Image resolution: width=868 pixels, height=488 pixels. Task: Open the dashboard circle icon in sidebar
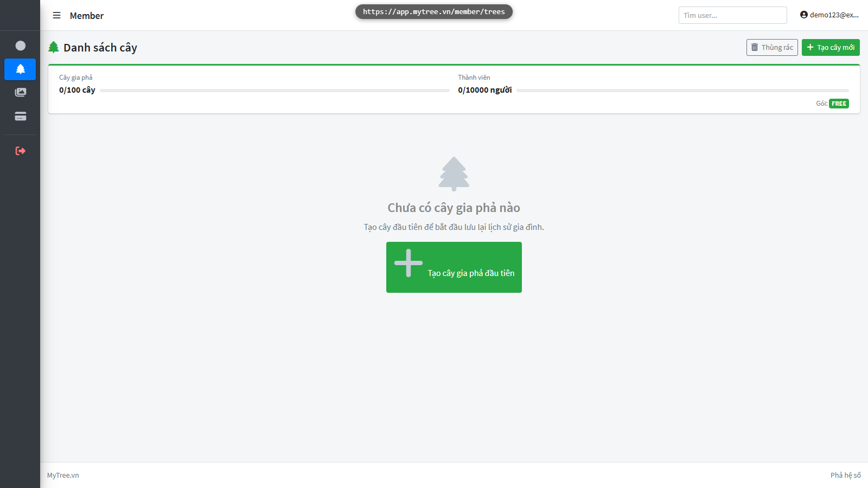coord(21,46)
